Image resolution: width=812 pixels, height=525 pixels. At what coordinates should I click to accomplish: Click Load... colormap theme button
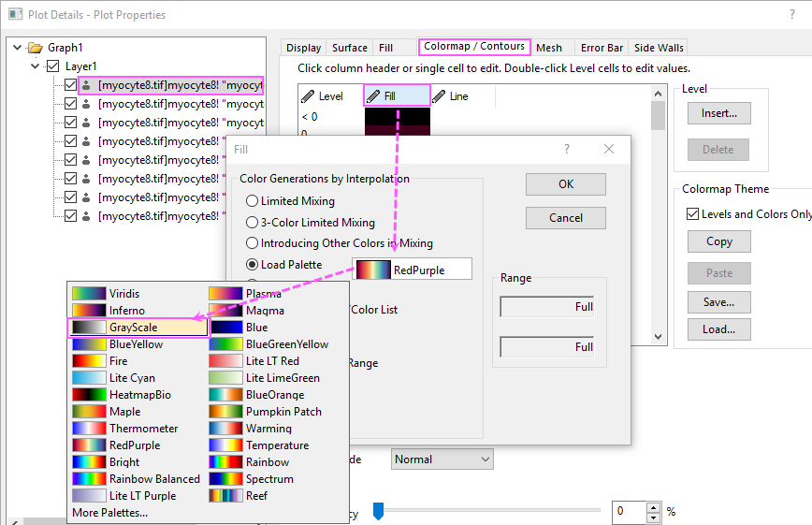click(x=718, y=329)
